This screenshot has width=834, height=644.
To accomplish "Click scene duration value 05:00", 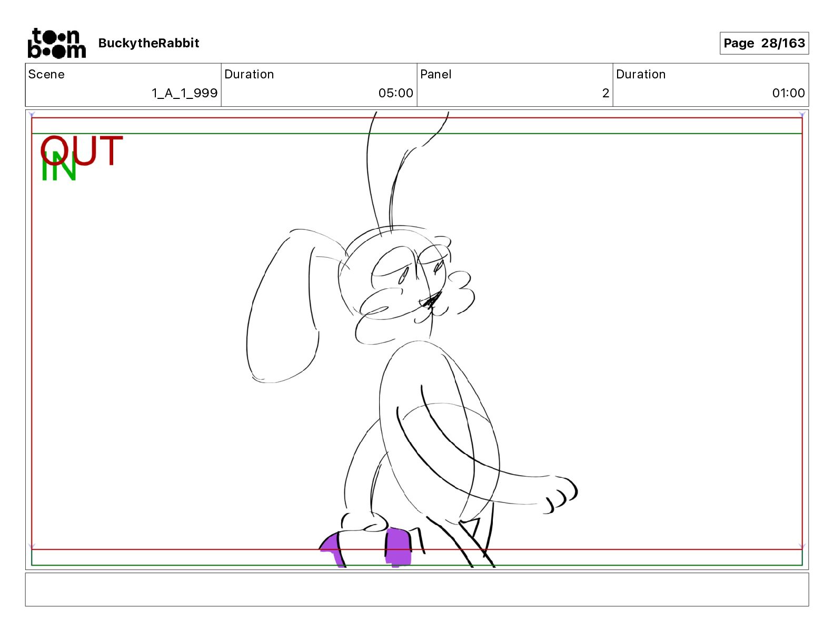I will [395, 93].
